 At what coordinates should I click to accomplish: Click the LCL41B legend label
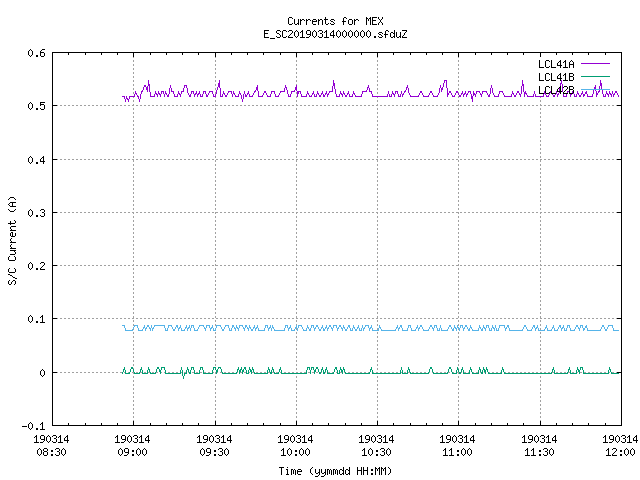click(x=556, y=77)
